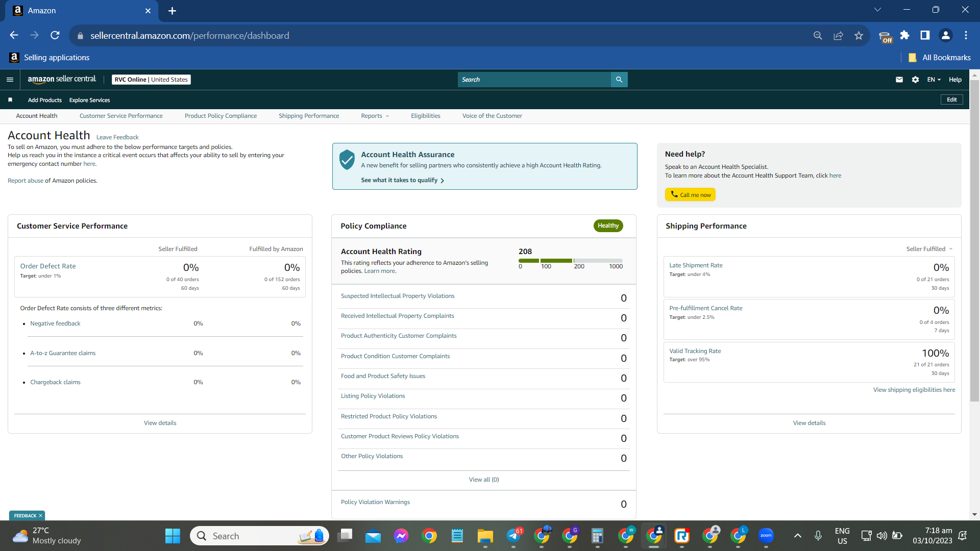Click the Edit button in the navigation bar
Viewport: 980px width, 551px height.
pyautogui.click(x=952, y=99)
